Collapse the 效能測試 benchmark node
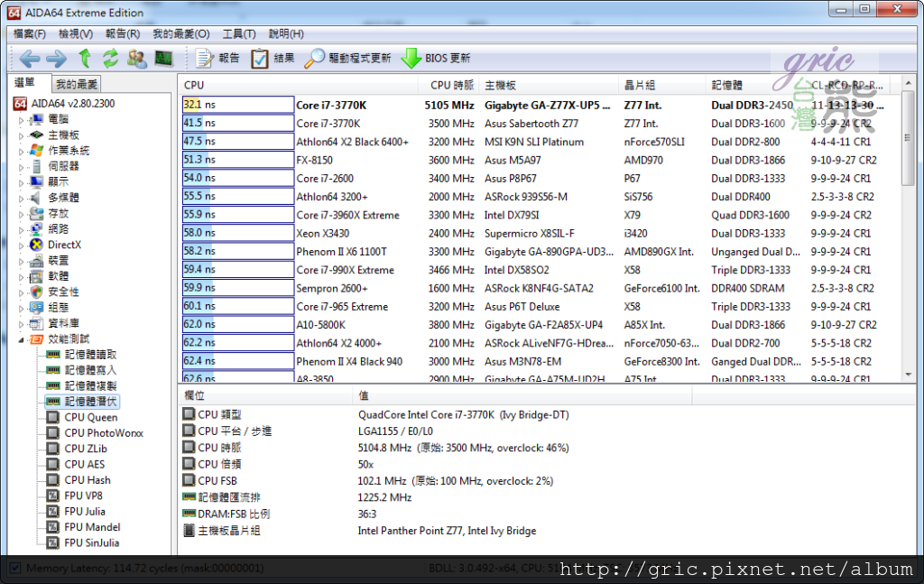Image resolution: width=924 pixels, height=584 pixels. click(x=22, y=339)
